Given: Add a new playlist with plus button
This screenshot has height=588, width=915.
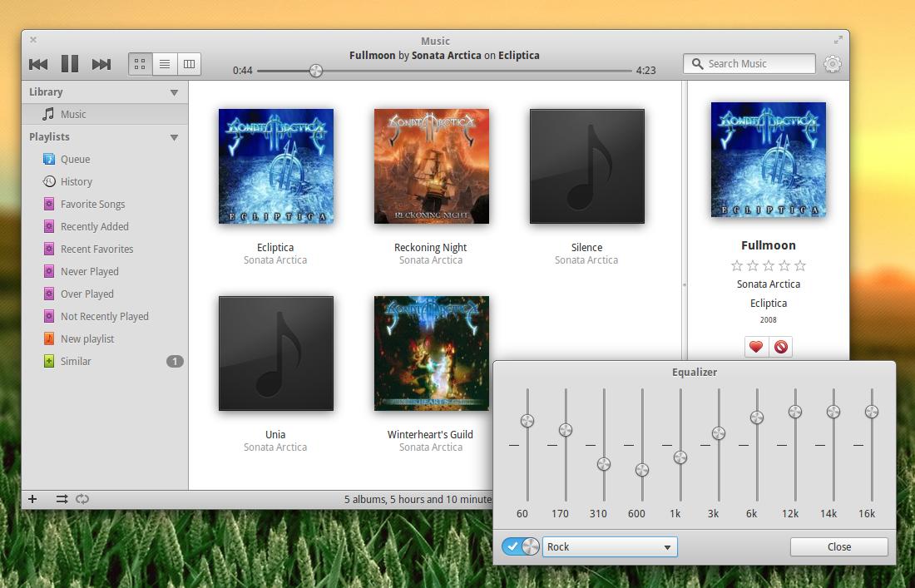Looking at the screenshot, I should coord(32,499).
